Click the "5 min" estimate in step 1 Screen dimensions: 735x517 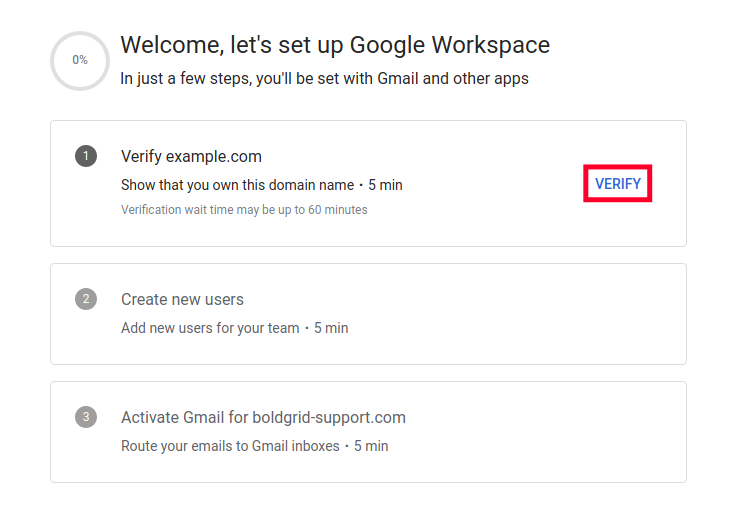pos(385,185)
